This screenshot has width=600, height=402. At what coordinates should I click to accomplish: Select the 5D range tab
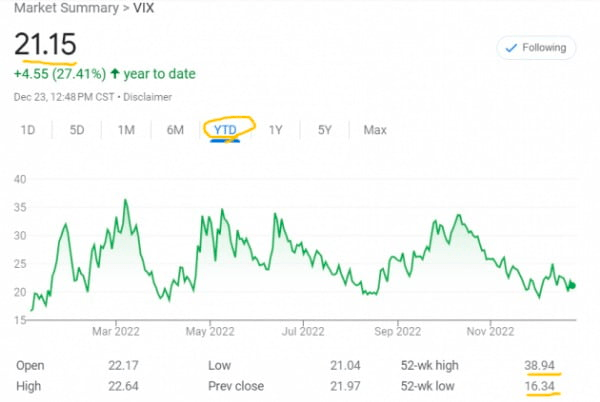(77, 130)
